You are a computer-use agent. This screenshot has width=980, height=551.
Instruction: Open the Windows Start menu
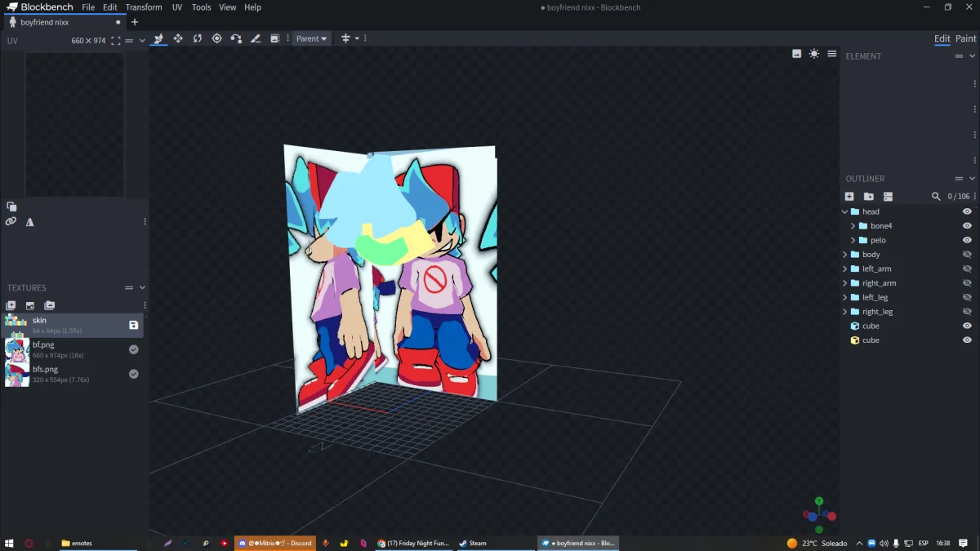10,543
